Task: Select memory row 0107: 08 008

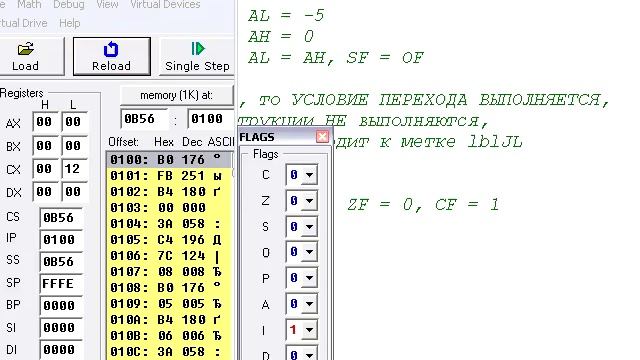Action: pyautogui.click(x=169, y=272)
